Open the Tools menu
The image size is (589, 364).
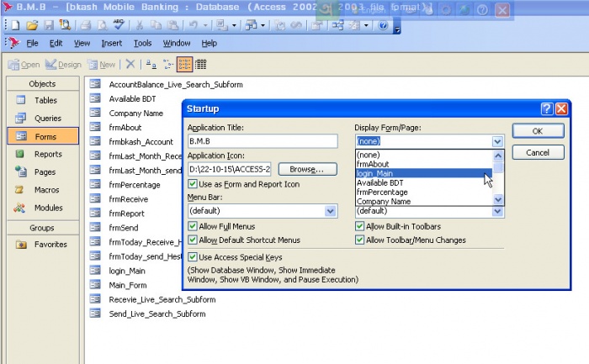point(143,43)
